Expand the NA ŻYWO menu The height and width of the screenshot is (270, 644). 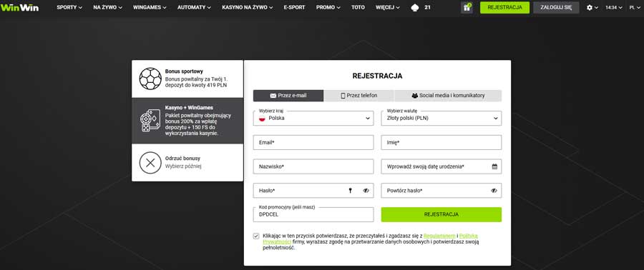click(x=107, y=7)
